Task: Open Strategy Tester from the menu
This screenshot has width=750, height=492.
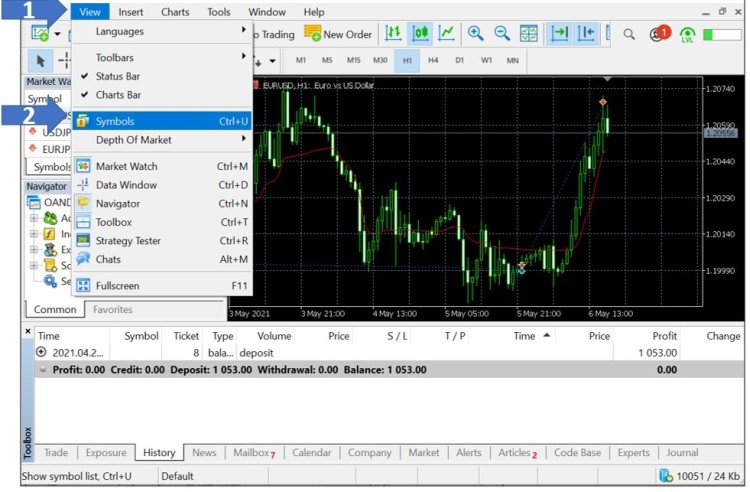Action: pyautogui.click(x=128, y=240)
